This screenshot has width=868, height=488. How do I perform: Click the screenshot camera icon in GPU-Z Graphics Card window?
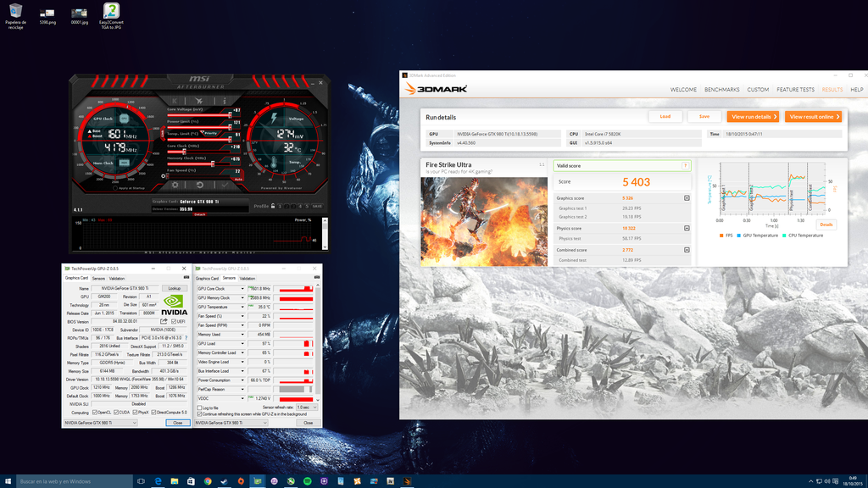(186, 278)
